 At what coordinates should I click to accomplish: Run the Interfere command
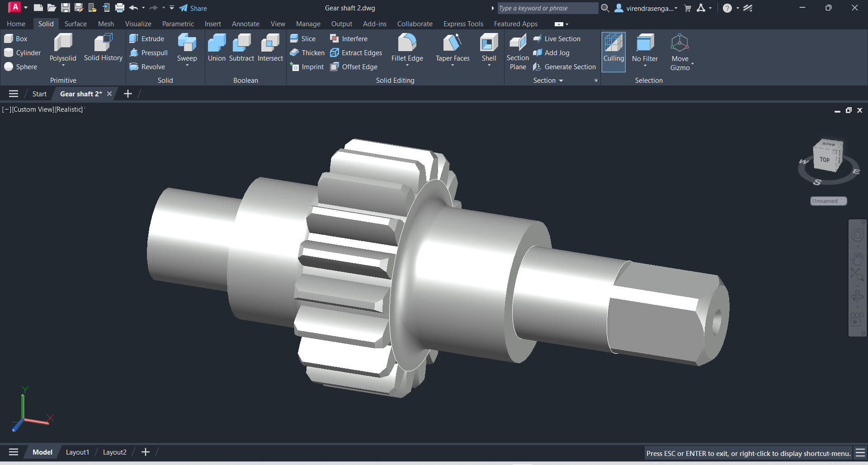349,39
